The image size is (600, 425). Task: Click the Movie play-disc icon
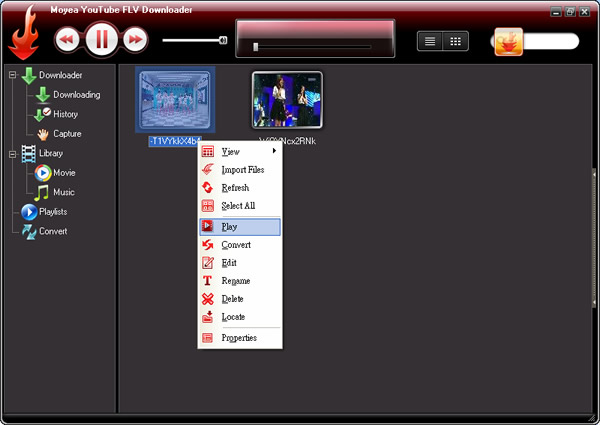[x=43, y=173]
